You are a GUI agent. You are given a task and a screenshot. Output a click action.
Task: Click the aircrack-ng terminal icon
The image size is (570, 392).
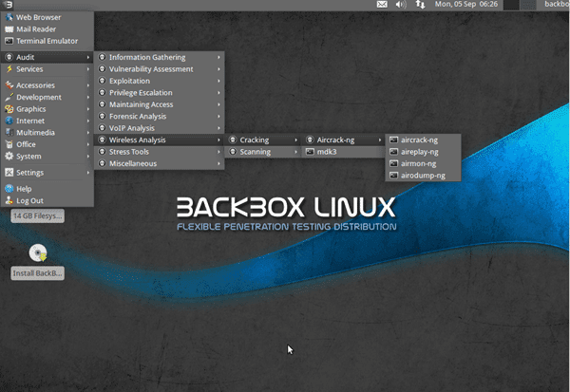pos(393,140)
